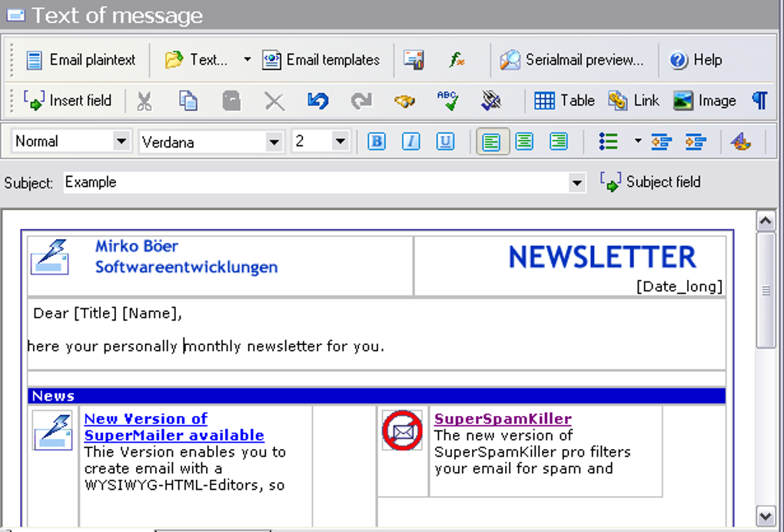Insert a Link
Viewport: 784px width, 532px height.
(633, 101)
